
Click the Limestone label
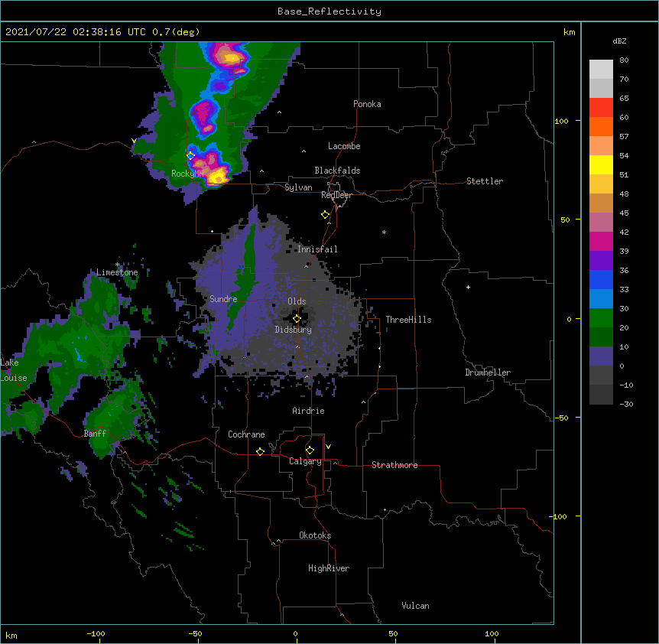[117, 272]
